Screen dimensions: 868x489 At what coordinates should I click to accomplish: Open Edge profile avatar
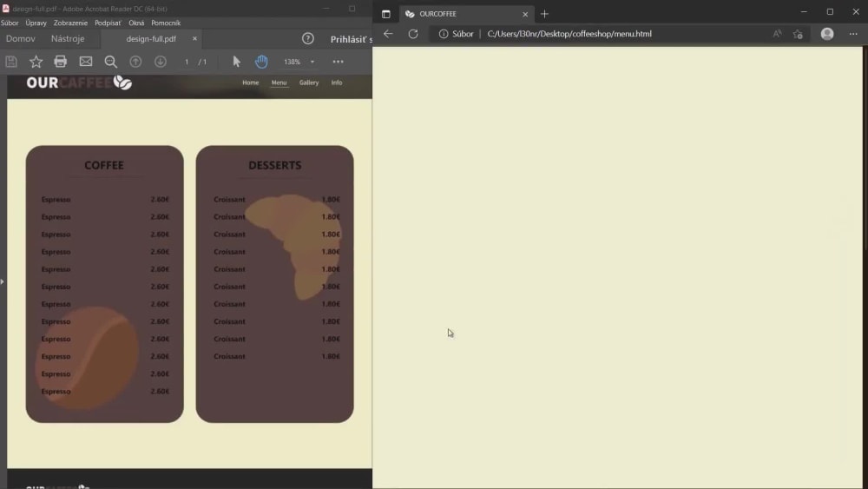(827, 34)
